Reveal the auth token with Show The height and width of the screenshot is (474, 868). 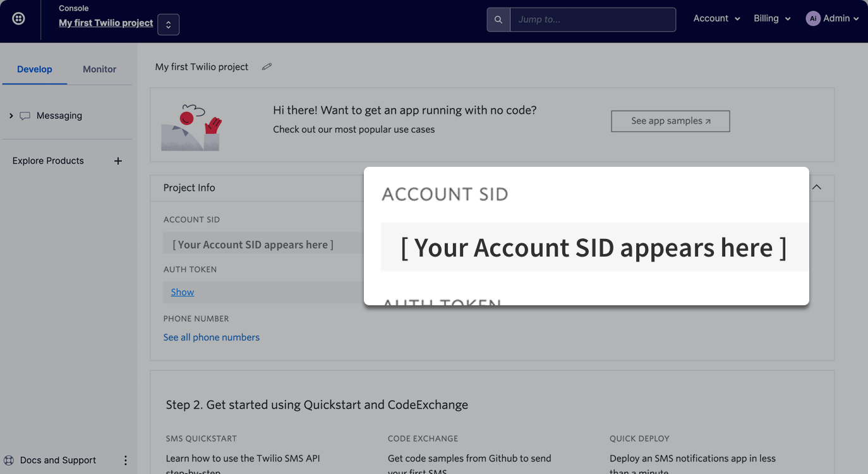point(183,292)
